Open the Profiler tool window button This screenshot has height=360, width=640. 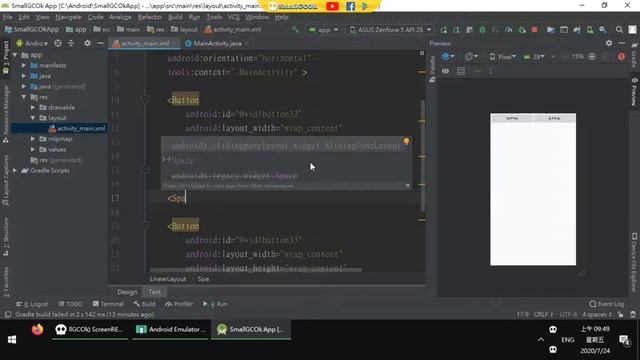point(179,304)
